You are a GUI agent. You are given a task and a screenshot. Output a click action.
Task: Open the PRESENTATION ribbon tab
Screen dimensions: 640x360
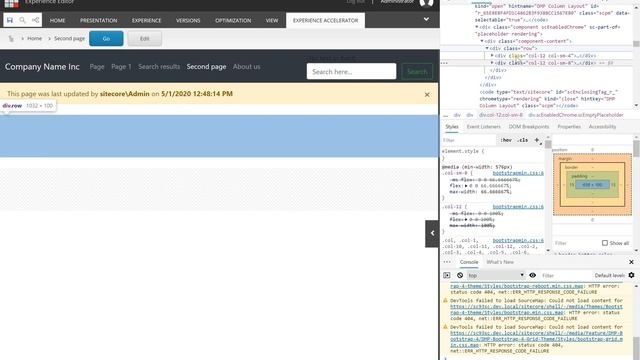coord(98,20)
